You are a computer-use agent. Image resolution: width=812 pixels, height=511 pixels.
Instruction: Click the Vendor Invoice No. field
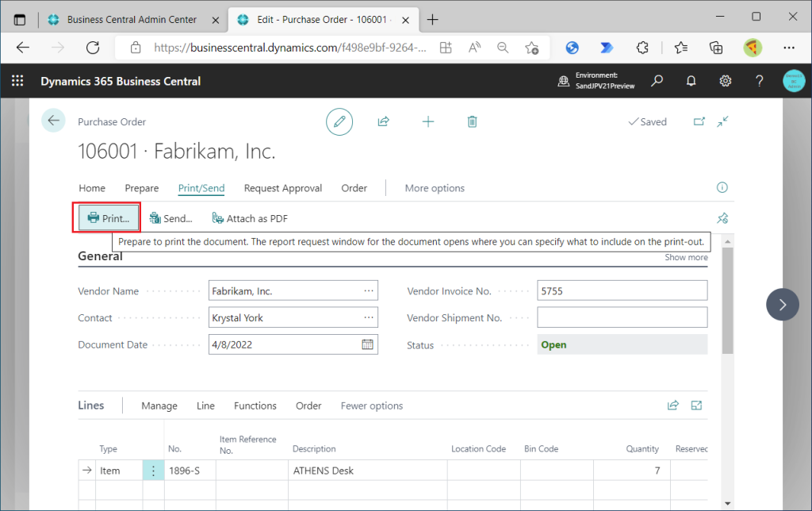[x=622, y=290]
